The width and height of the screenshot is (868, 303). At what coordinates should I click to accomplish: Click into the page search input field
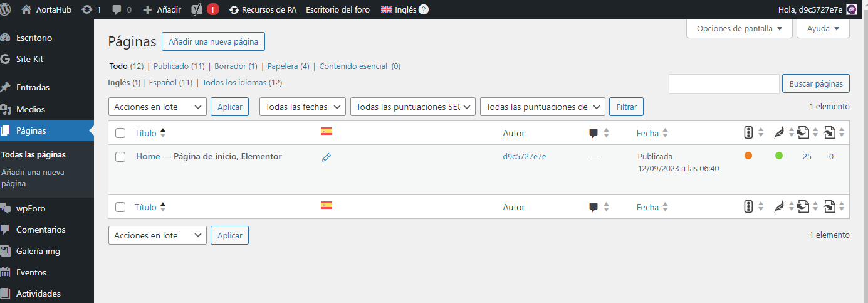(x=724, y=83)
